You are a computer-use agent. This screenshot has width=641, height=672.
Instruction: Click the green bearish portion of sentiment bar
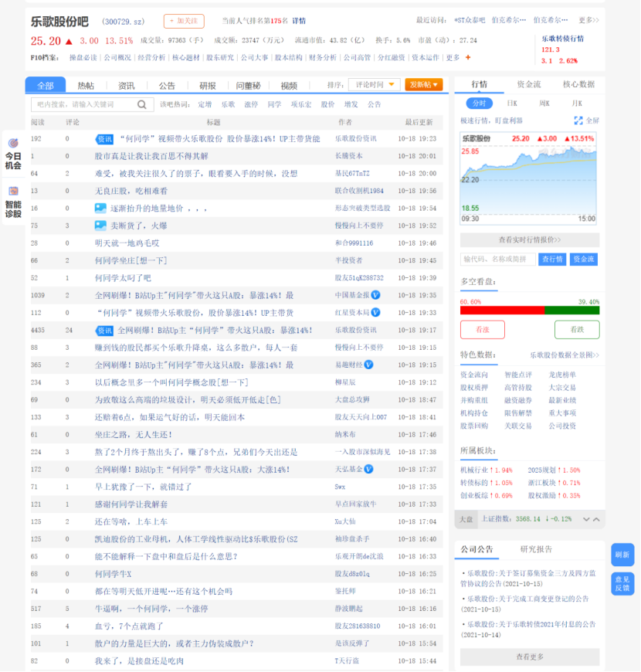pos(572,311)
